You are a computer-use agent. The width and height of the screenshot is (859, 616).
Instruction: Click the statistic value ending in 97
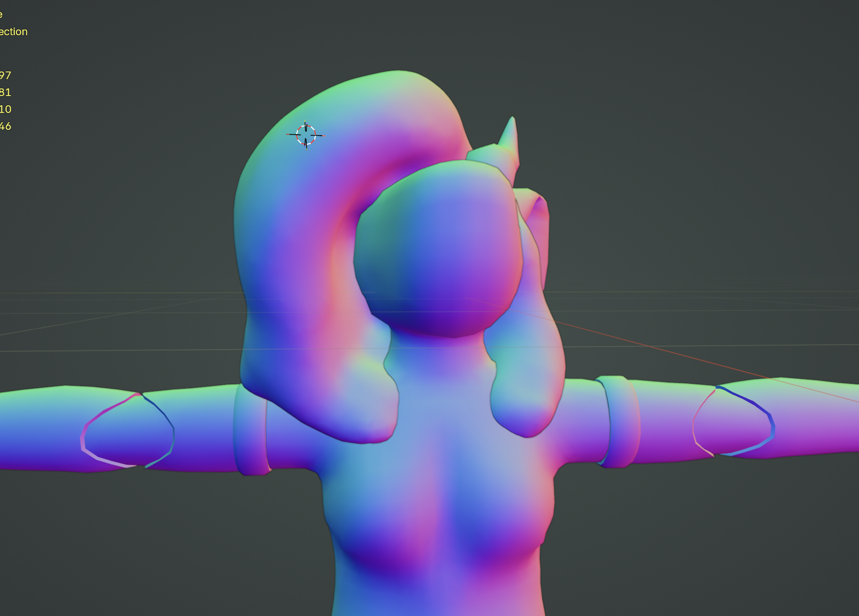click(5, 76)
